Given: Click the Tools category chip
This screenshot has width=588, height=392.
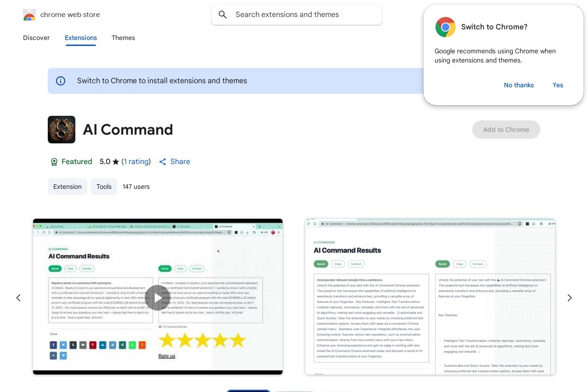Looking at the screenshot, I should [104, 187].
